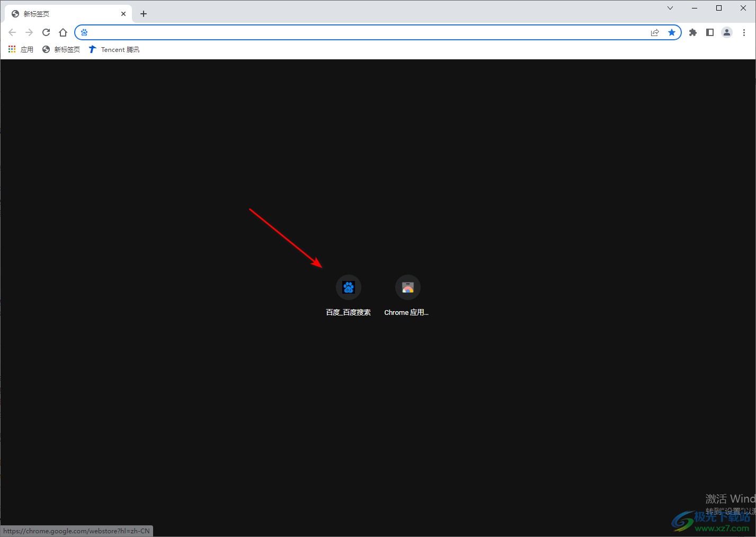
Task: Minimize the Chrome window
Action: [695, 8]
